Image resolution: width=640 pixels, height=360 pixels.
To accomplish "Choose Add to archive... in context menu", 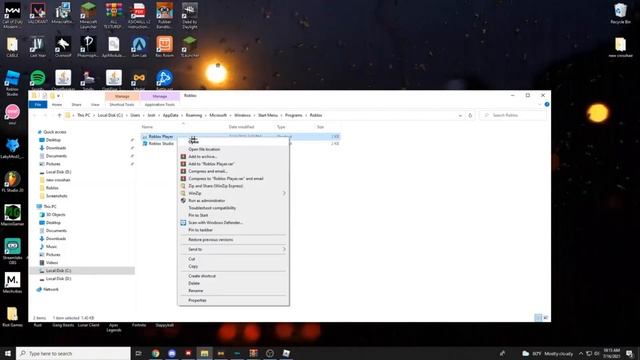I will click(202, 157).
